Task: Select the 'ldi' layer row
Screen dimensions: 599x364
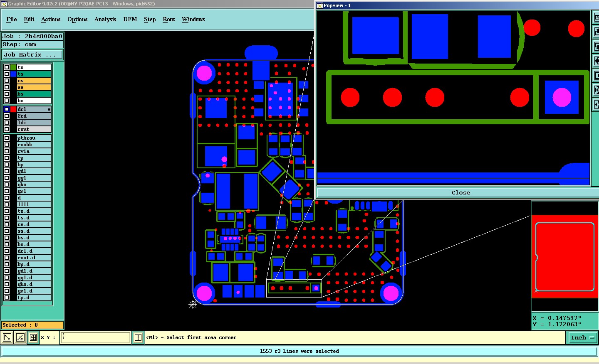Action: (34, 123)
